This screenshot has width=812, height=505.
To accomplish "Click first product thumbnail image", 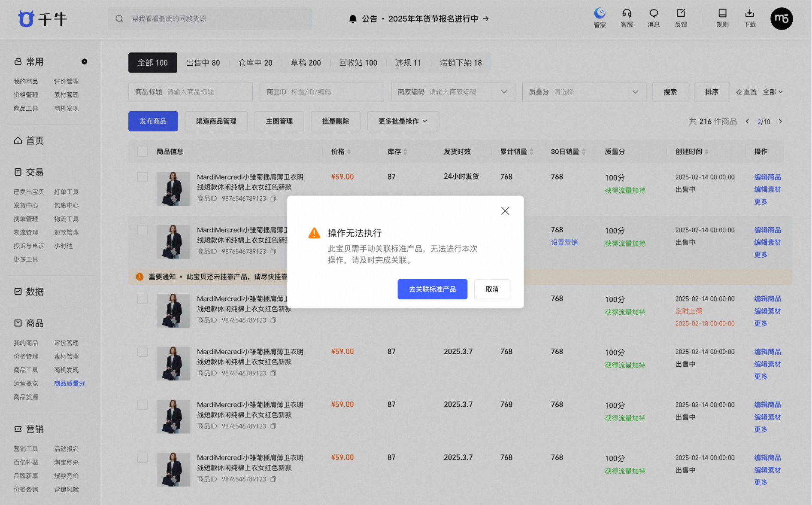I will point(173,189).
